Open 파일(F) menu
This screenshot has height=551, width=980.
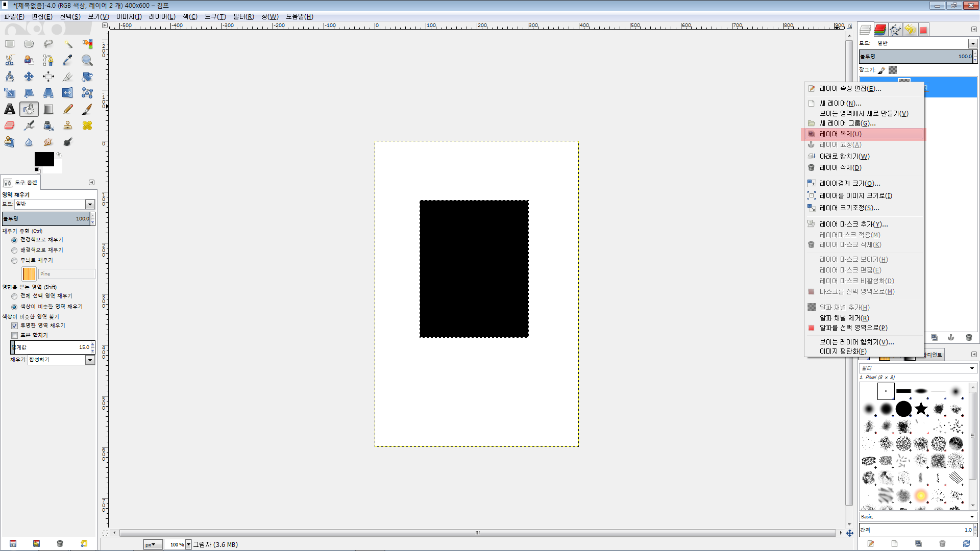[x=14, y=16]
